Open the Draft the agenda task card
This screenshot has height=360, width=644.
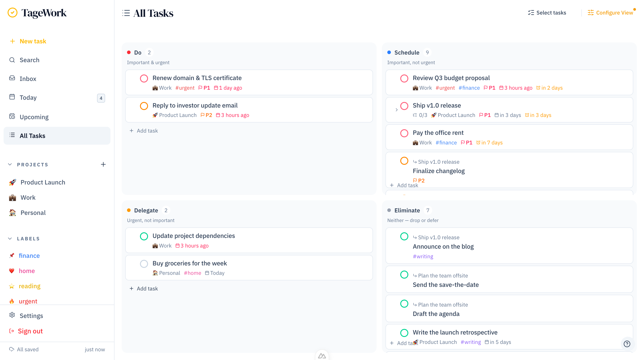(x=509, y=309)
